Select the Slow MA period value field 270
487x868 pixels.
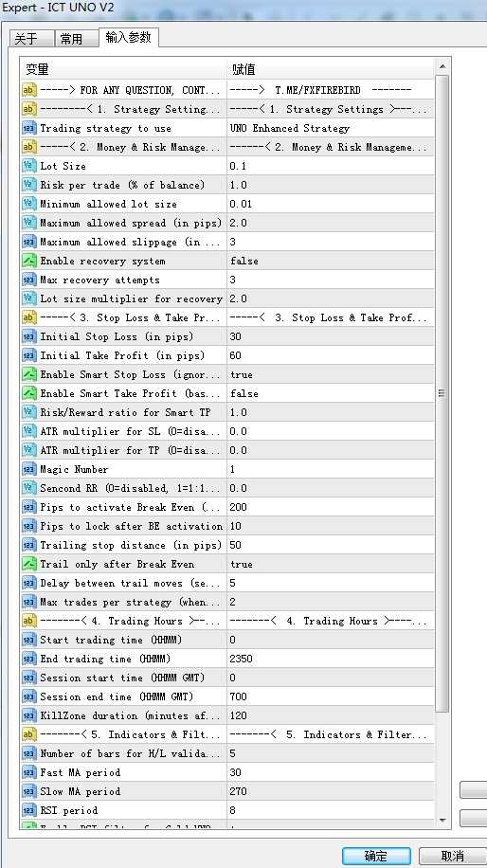click(331, 791)
